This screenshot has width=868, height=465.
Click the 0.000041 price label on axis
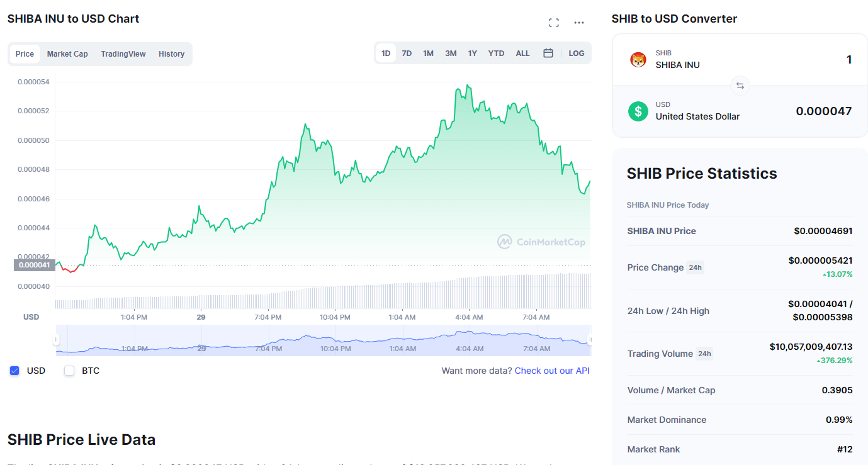(x=34, y=265)
